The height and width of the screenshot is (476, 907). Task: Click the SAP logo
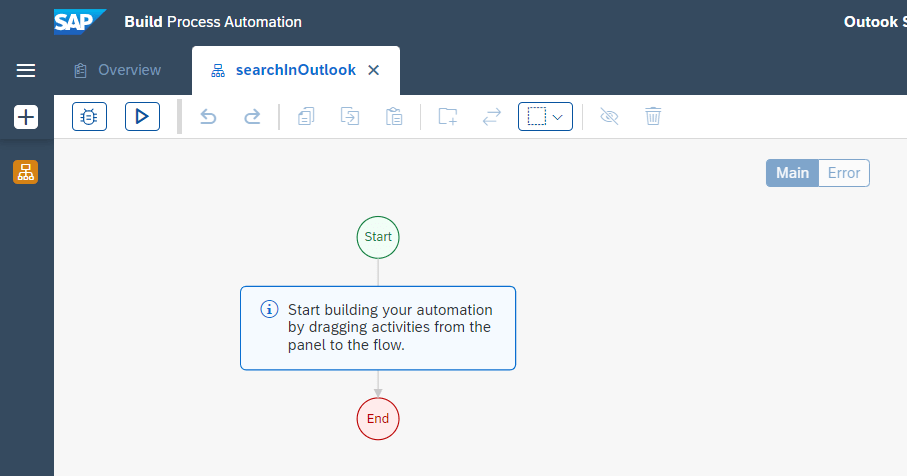(79, 21)
